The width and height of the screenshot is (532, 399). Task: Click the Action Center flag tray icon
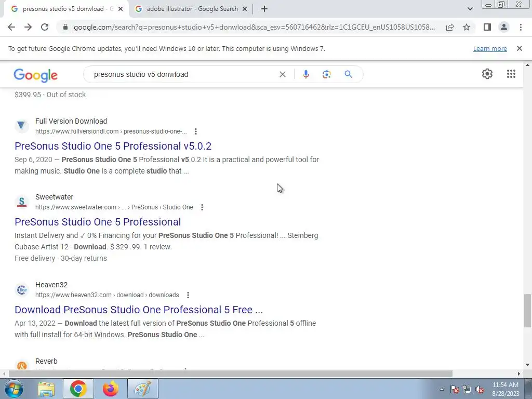(455, 390)
